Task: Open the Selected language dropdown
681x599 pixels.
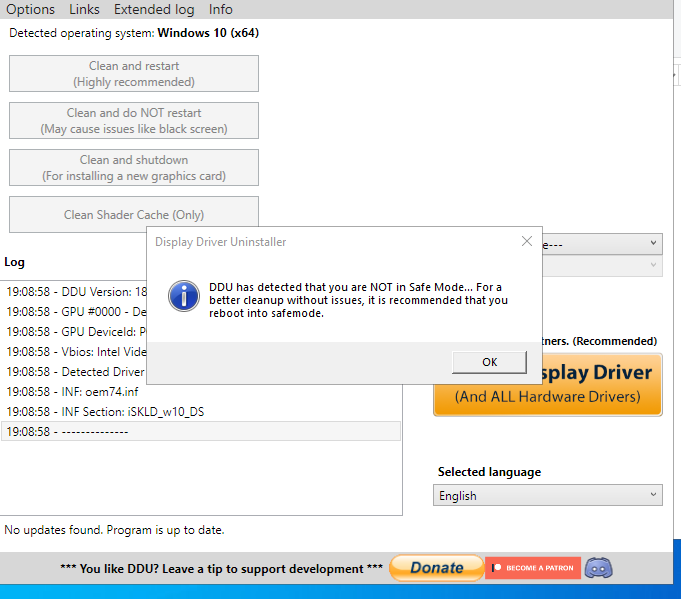Action: 548,495
